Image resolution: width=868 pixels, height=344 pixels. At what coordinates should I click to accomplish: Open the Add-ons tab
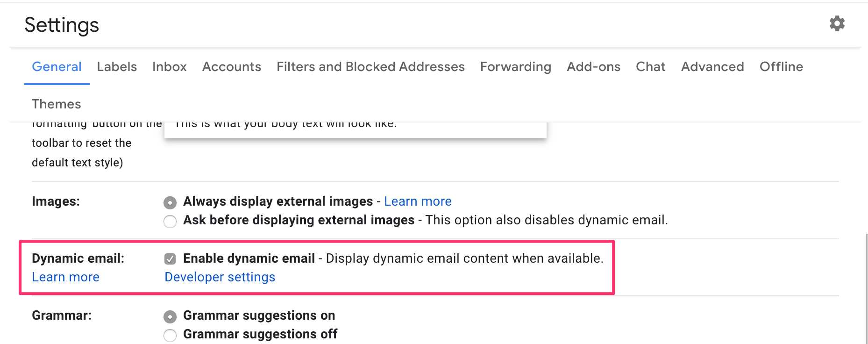[x=593, y=67]
